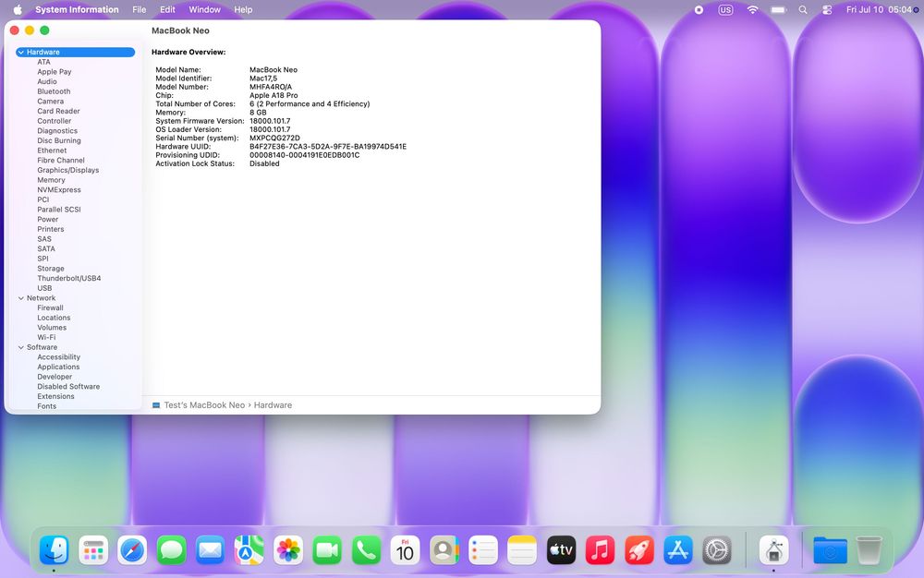Click battery status icon

tap(778, 9)
